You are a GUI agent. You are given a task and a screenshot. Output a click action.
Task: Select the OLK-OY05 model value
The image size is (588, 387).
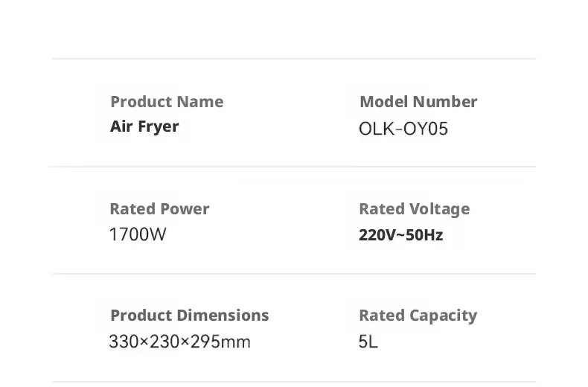403,129
